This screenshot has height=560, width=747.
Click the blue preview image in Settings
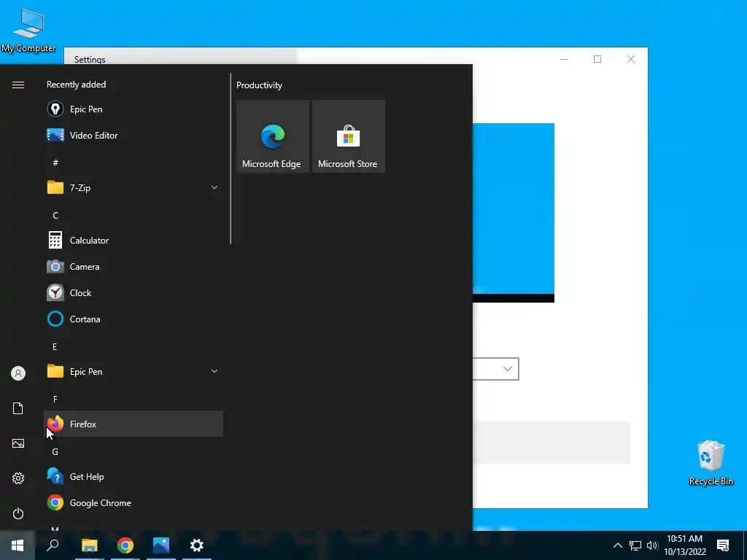click(514, 209)
